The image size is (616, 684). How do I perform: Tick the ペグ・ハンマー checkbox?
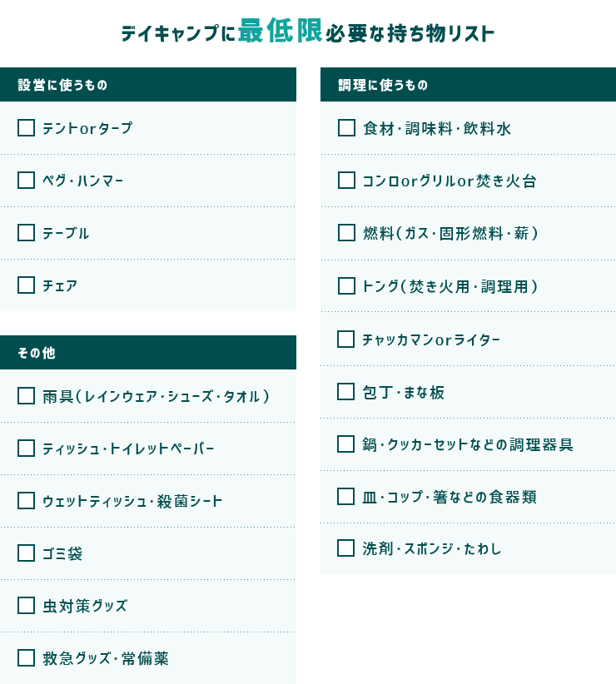(x=26, y=180)
